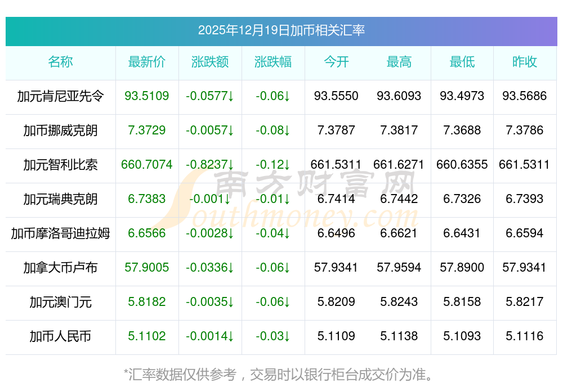Click the 加拿大币卢布 row name
The image size is (563, 392).
pos(60,268)
